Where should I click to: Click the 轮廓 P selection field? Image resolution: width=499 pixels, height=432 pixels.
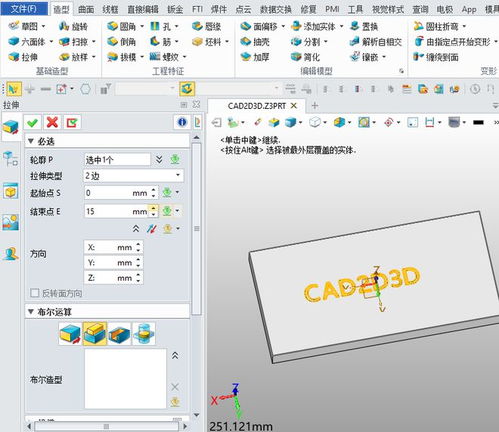117,160
